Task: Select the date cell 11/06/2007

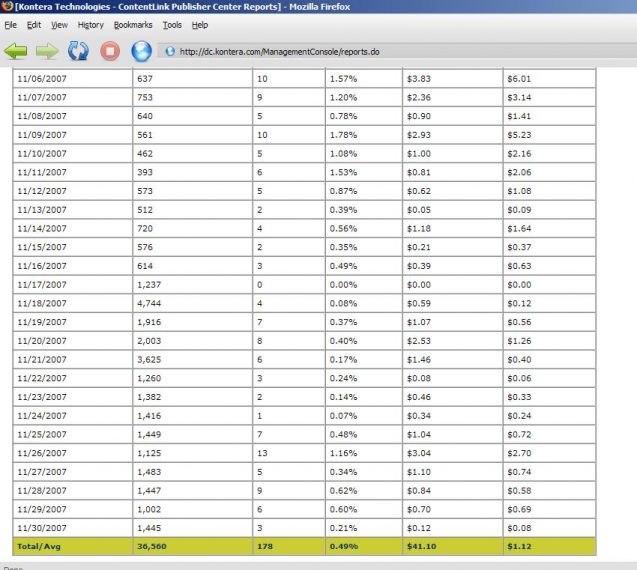Action: [x=42, y=79]
